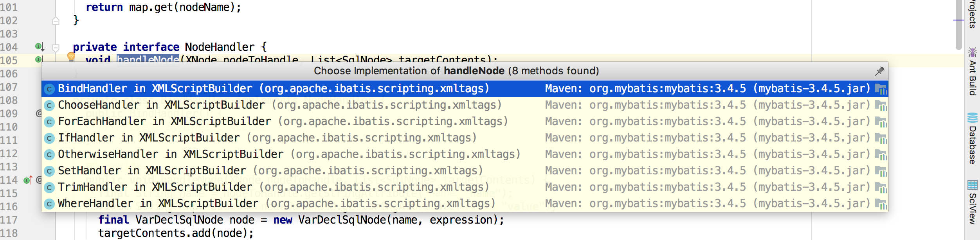Click class icon beside ChooseHandler
Screen dimensions: 980x240
(x=49, y=106)
